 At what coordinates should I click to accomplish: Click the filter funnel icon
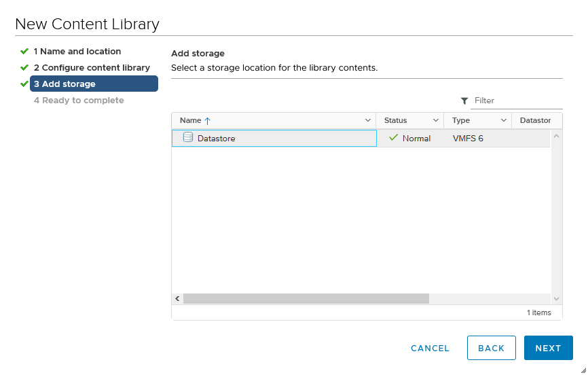464,101
